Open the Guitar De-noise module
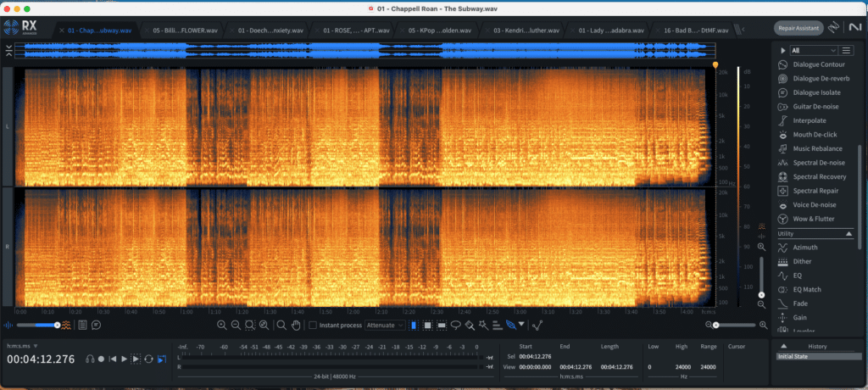This screenshot has height=390, width=868. click(808, 106)
